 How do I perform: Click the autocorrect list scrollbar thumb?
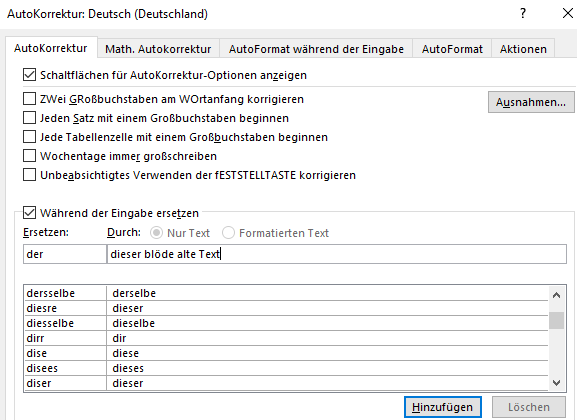[556, 320]
